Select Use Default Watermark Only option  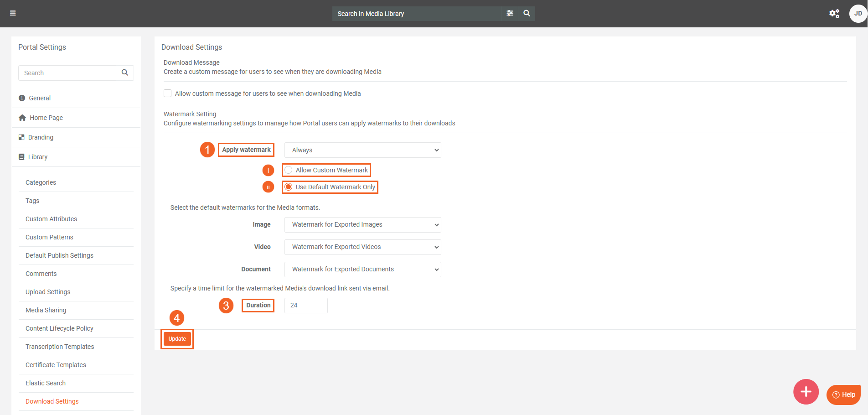point(289,187)
